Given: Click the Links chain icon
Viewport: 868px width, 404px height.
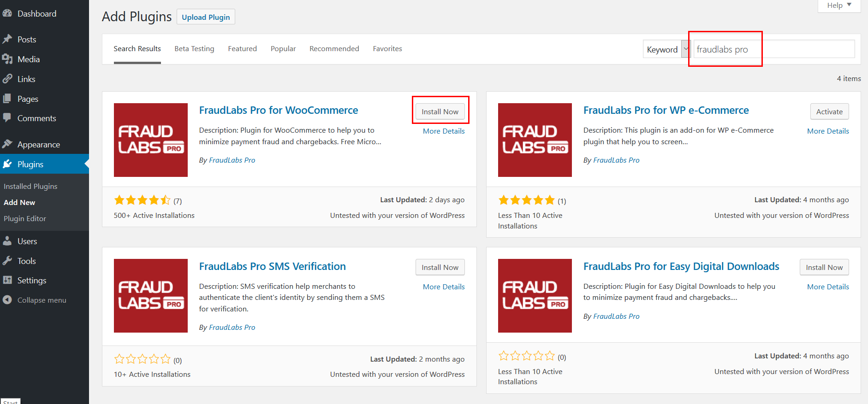Looking at the screenshot, I should [x=7, y=79].
